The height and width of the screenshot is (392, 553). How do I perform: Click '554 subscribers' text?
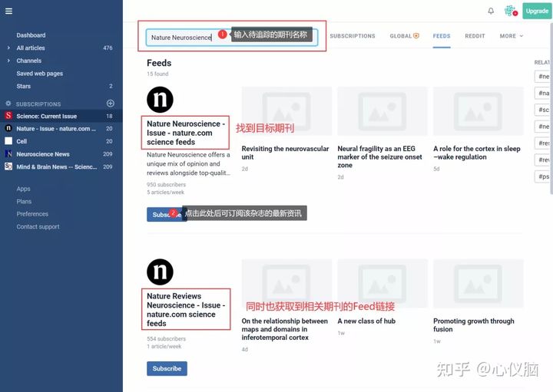[x=166, y=339]
